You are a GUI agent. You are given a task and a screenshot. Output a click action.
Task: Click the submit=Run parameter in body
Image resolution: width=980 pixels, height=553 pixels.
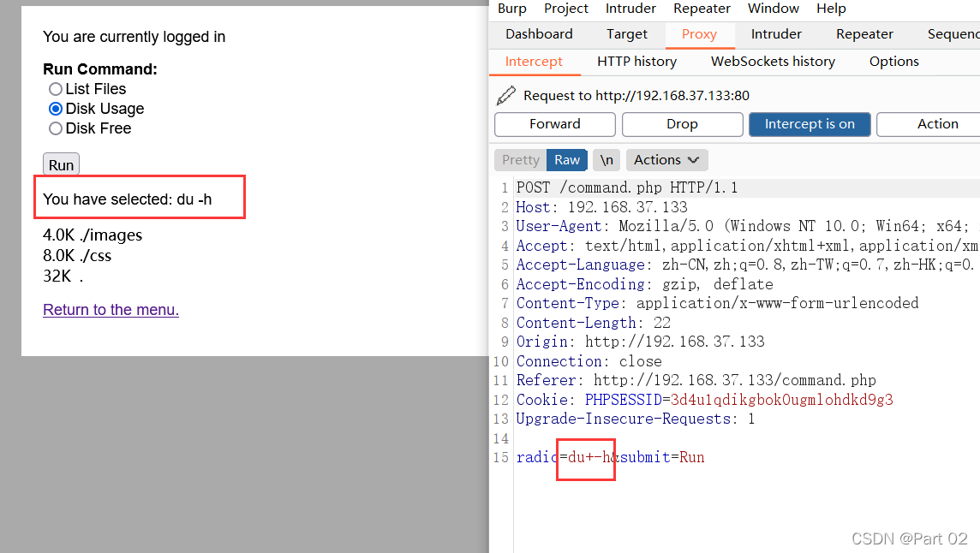tap(662, 457)
